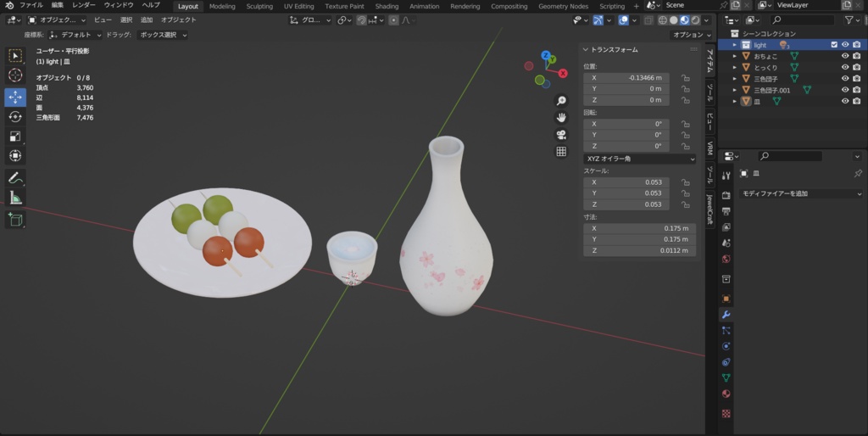
Task: Switch to the Shading workspace tab
Action: coord(387,6)
